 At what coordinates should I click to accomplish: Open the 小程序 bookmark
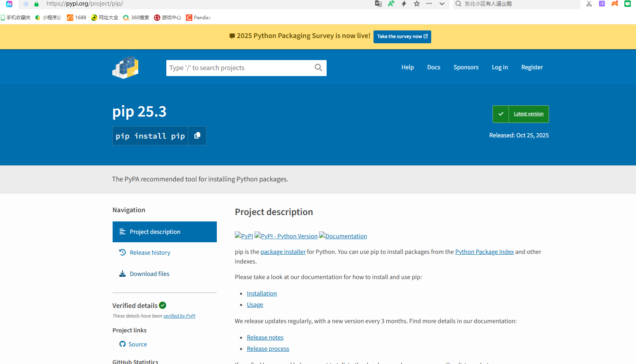[48, 18]
